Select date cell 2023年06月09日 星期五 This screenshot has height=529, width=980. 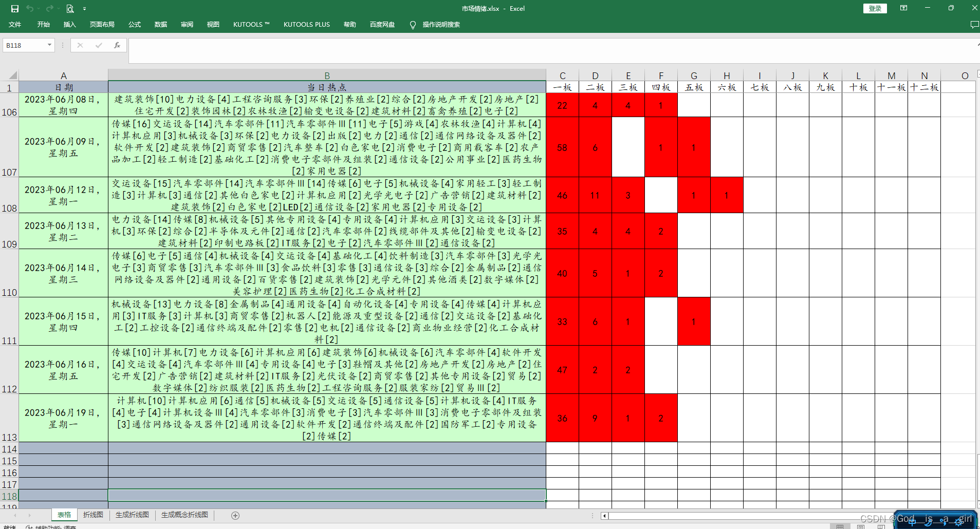pyautogui.click(x=63, y=147)
